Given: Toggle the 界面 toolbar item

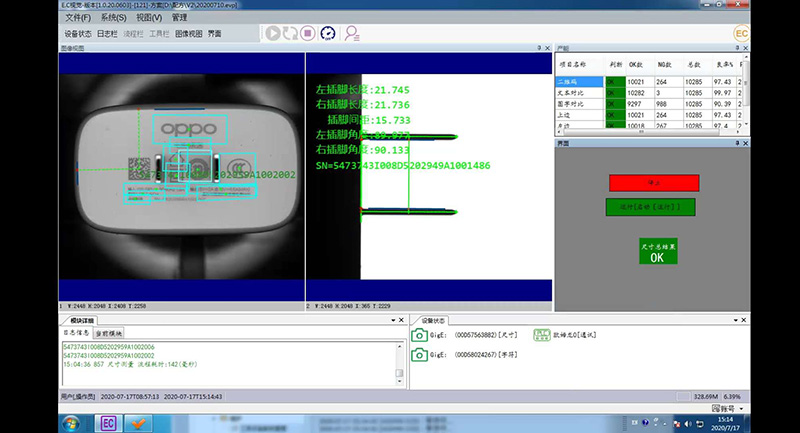Looking at the screenshot, I should [x=214, y=34].
